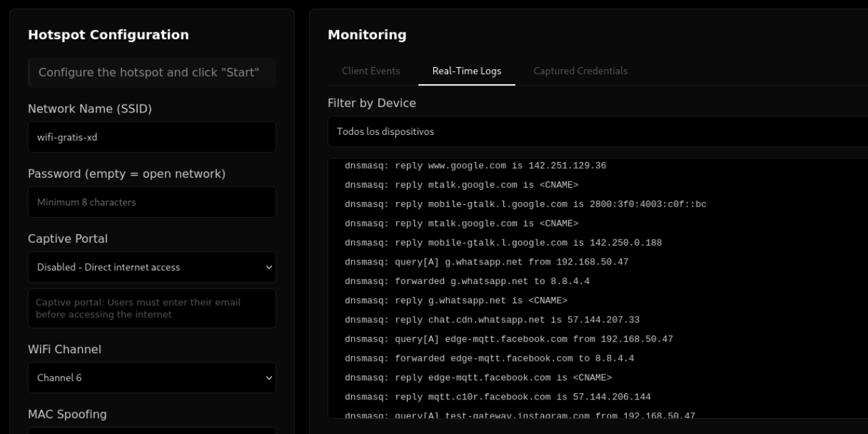Open the Captured Credentials tab

580,71
